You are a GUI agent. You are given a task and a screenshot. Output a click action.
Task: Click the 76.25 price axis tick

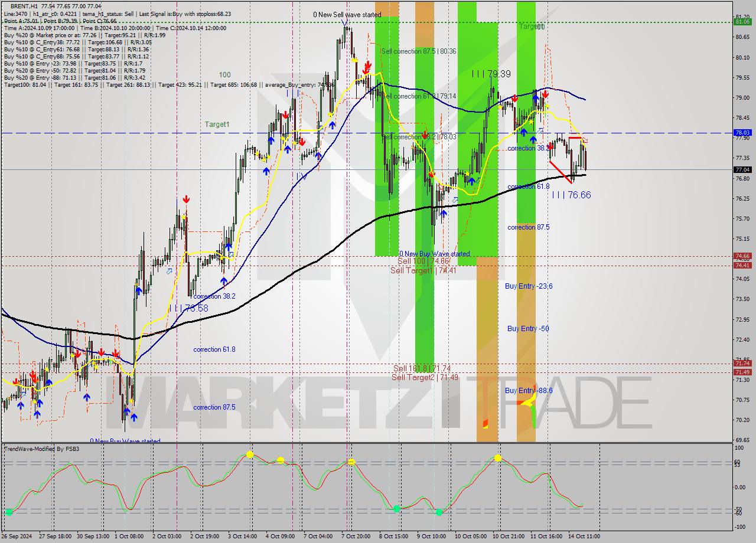[742, 199]
